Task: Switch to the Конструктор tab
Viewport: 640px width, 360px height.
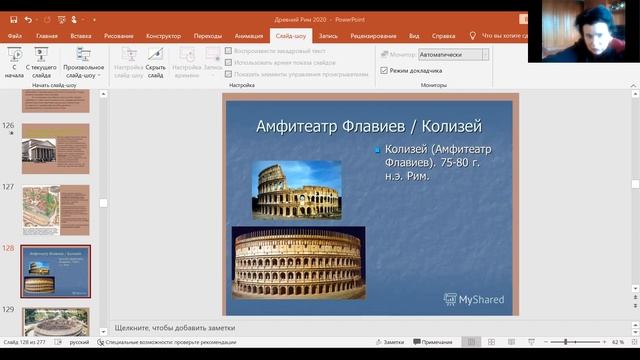Action: tap(163, 36)
